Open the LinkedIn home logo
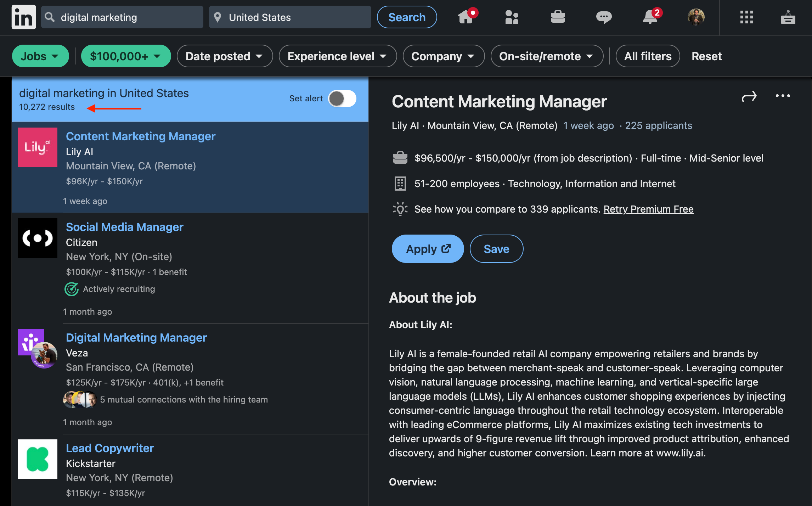This screenshot has width=812, height=506. 24,17
